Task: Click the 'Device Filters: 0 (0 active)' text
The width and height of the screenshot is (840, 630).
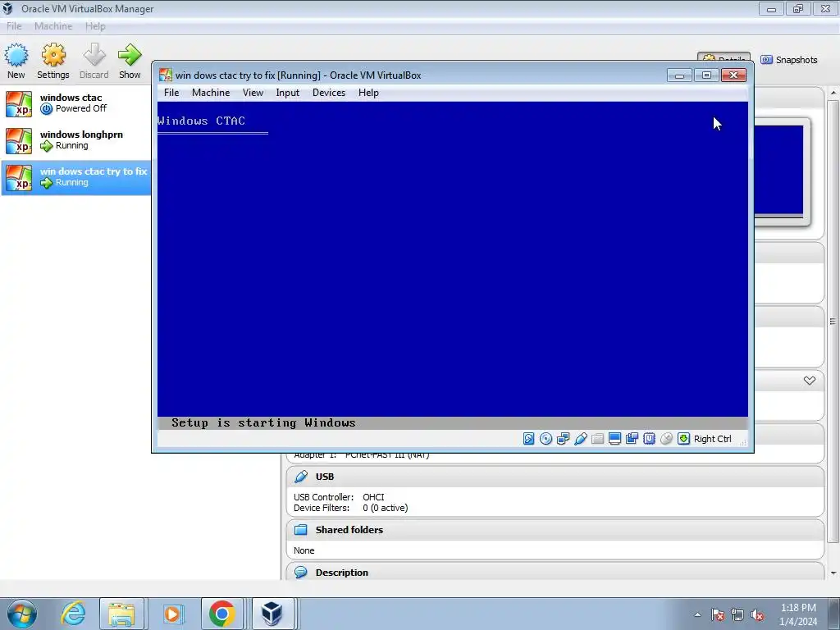Action: (350, 508)
